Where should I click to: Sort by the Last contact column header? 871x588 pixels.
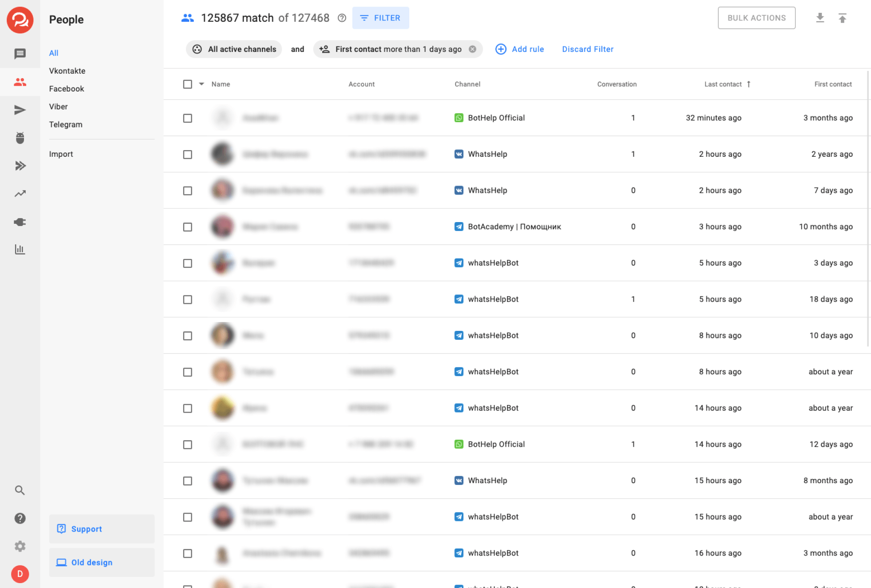(x=723, y=84)
